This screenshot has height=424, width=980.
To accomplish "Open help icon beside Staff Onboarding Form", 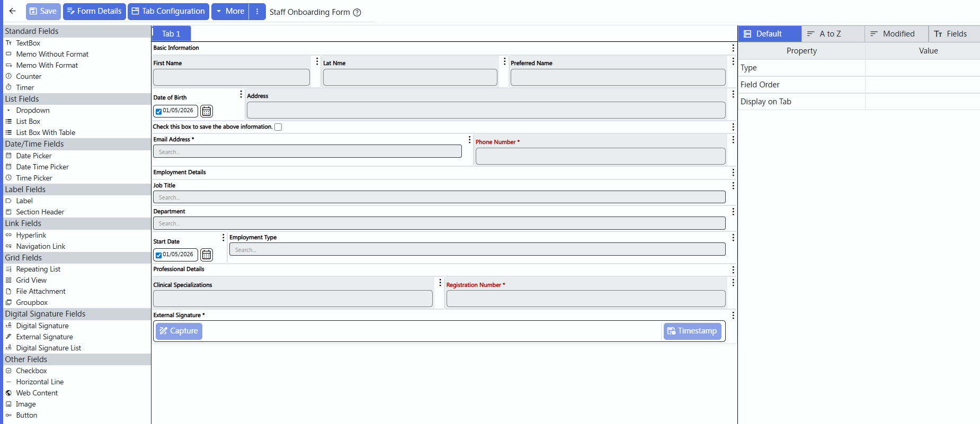I will tap(357, 12).
